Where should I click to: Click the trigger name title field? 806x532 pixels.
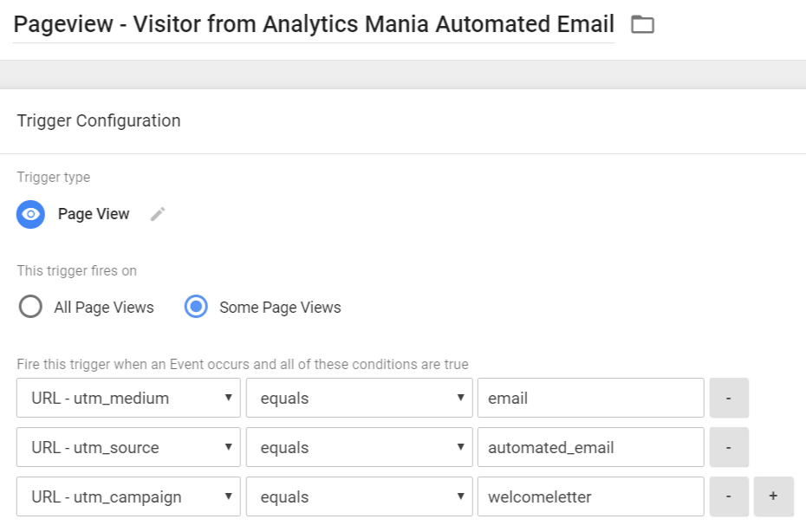tap(314, 24)
